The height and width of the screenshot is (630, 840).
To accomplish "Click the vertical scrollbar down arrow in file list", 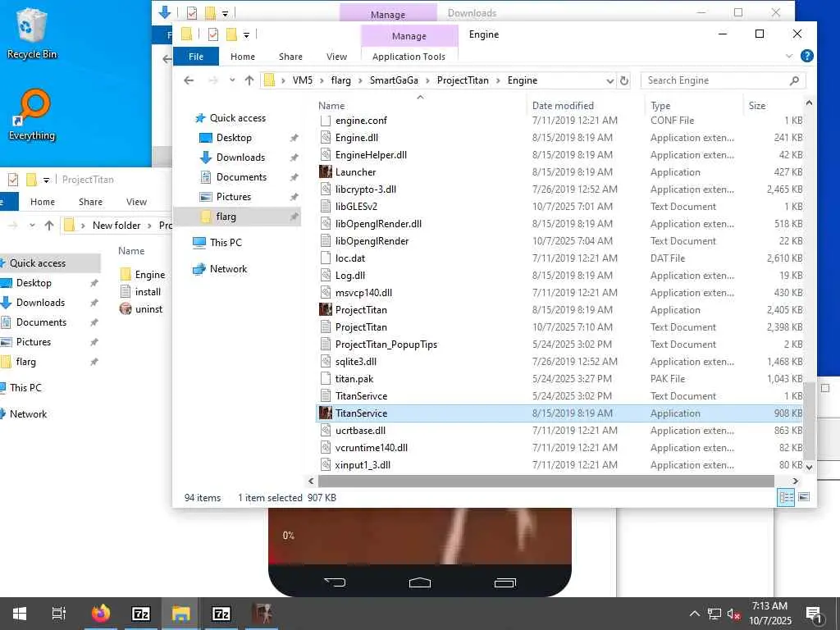I will pos(810,467).
